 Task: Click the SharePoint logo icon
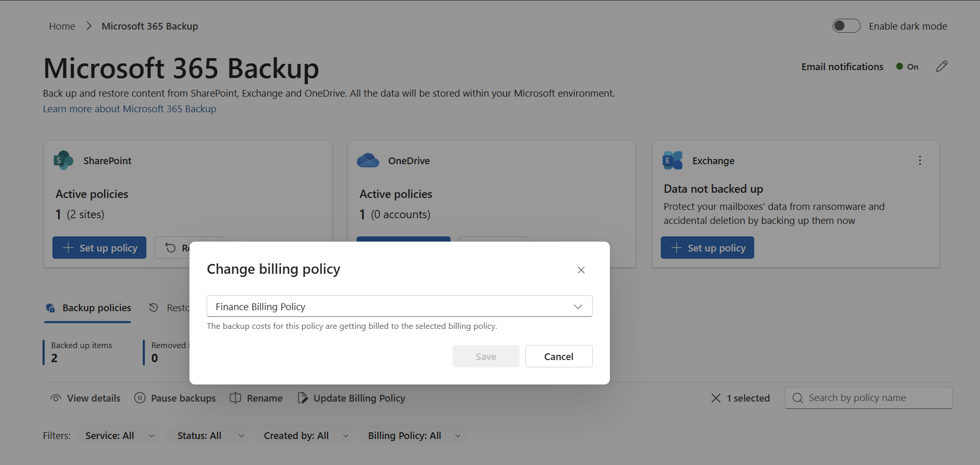63,161
